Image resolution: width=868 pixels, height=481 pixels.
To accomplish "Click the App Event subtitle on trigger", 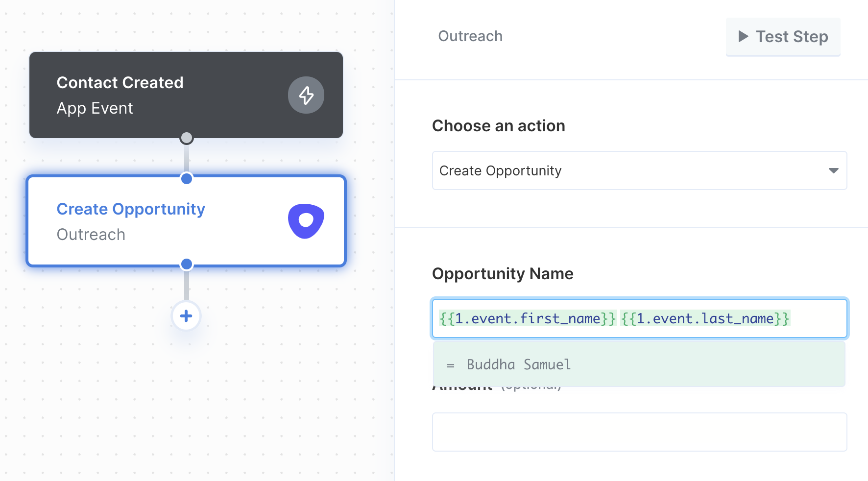I will [x=95, y=108].
